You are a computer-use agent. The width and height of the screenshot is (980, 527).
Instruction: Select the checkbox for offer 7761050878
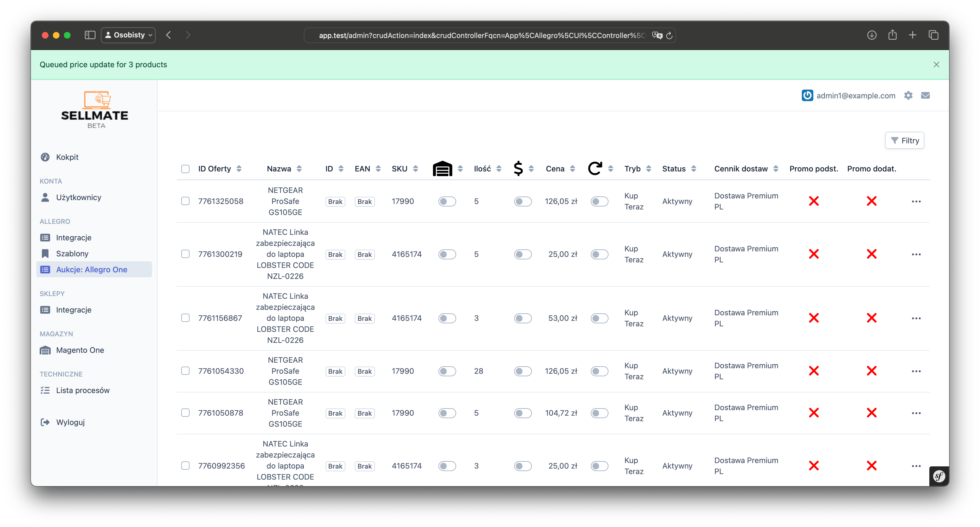click(185, 413)
